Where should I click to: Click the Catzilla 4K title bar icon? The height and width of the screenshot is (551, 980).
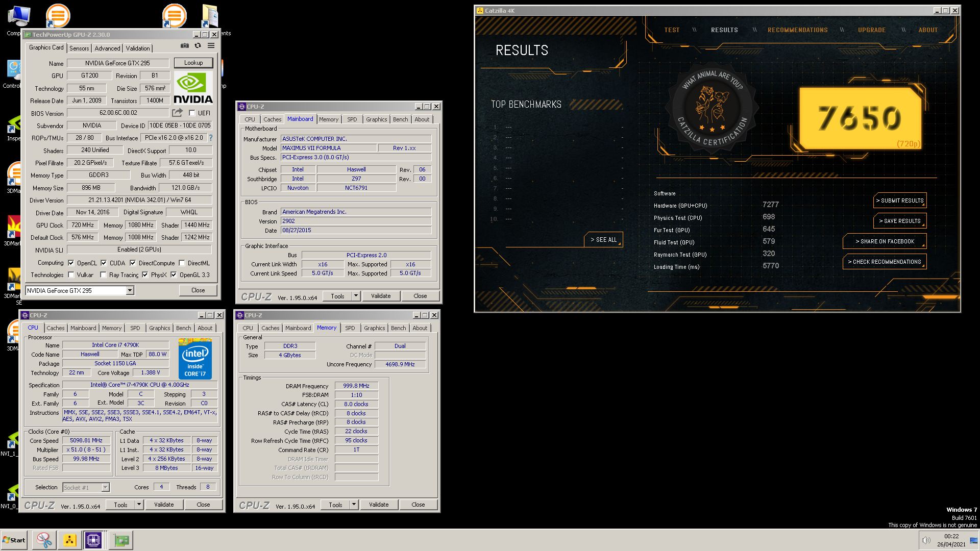point(480,11)
